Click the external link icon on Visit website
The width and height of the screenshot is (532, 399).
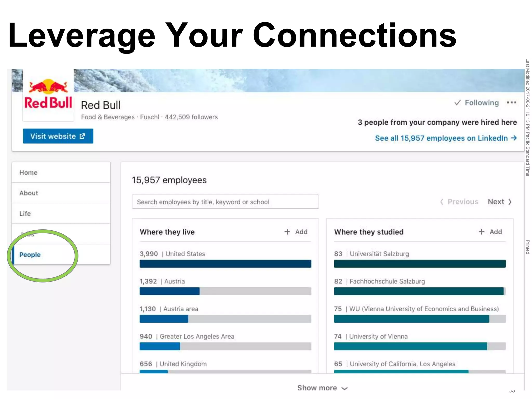[82, 136]
